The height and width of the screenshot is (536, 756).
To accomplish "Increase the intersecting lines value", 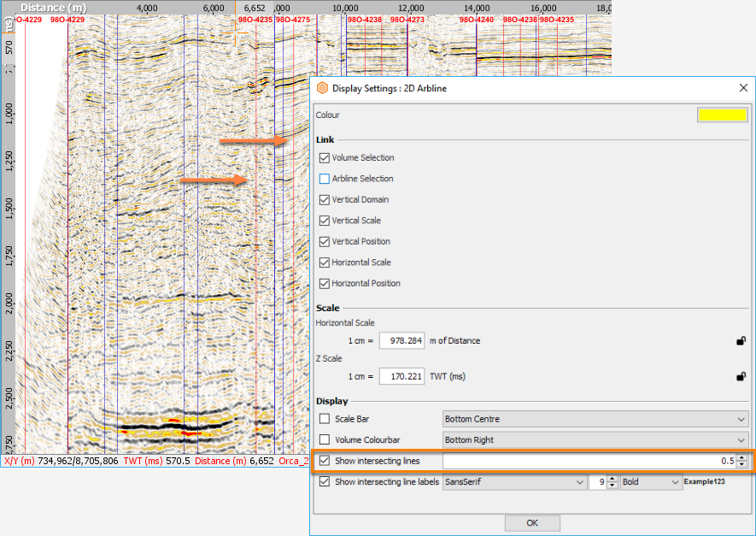I will (741, 457).
